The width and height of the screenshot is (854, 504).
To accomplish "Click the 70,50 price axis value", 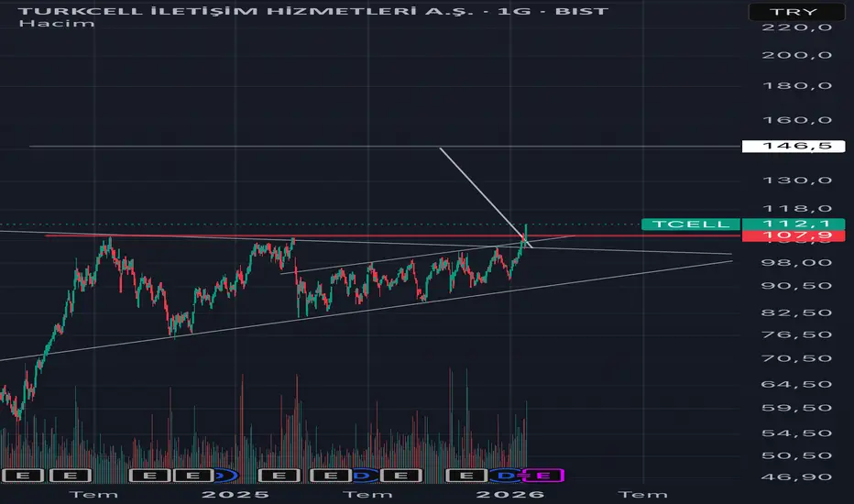I will click(797, 358).
